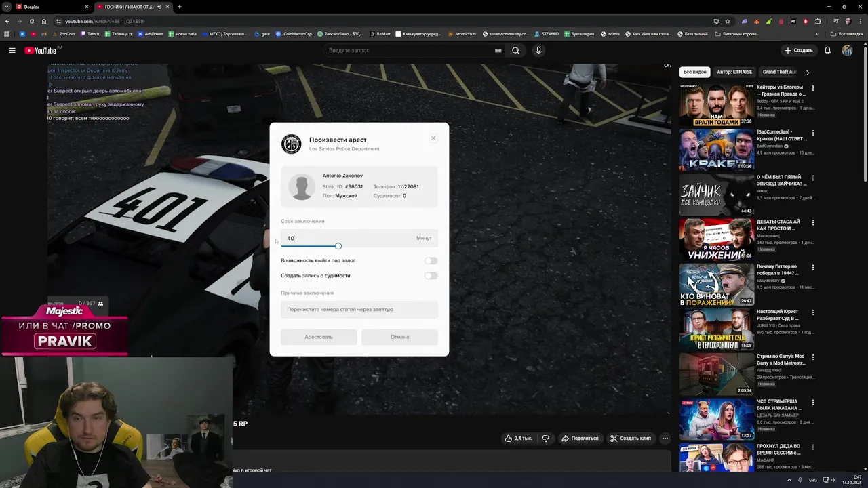Click the 'Срок заключения' slider handle
This screenshot has width=868, height=488.
click(x=338, y=246)
